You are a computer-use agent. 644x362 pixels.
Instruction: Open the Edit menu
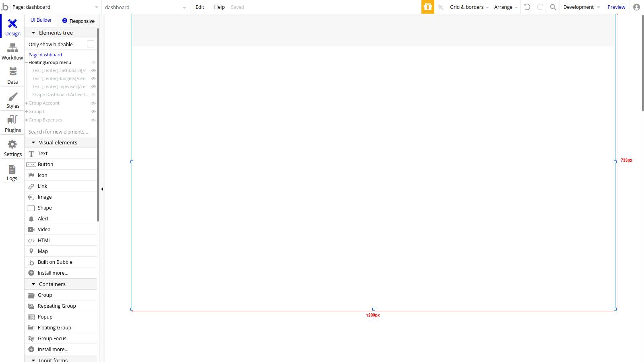point(200,7)
